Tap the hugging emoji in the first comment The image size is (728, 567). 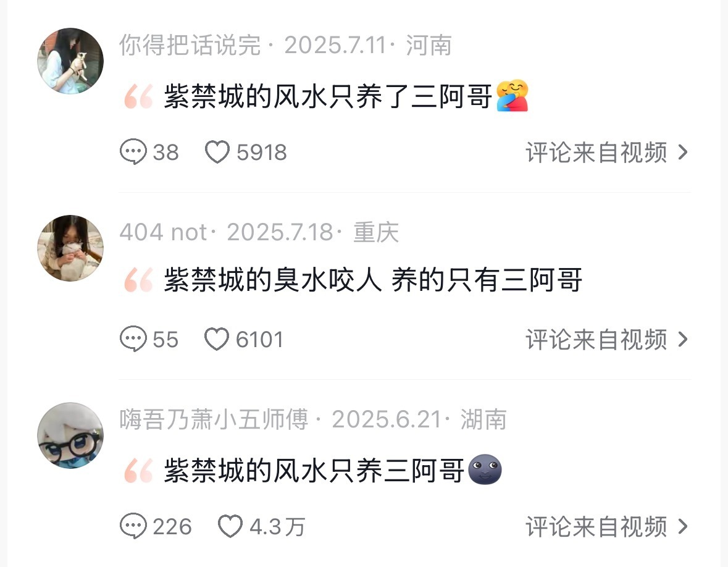tap(512, 96)
